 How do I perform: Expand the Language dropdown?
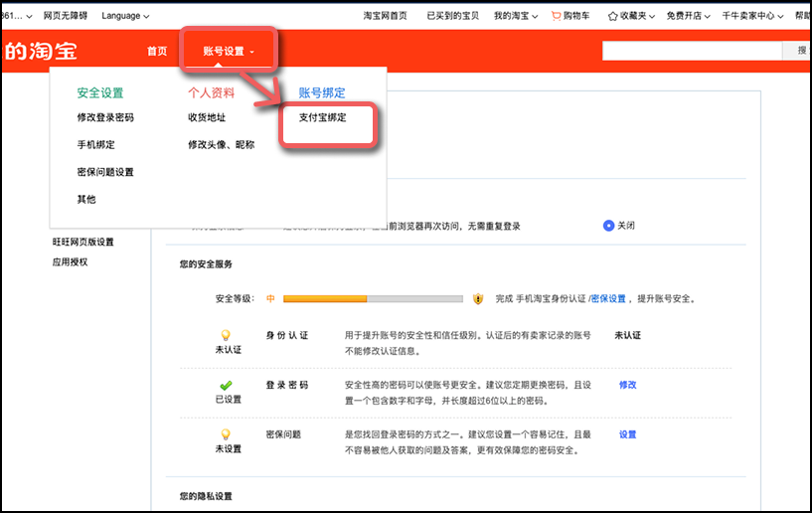click(x=125, y=16)
